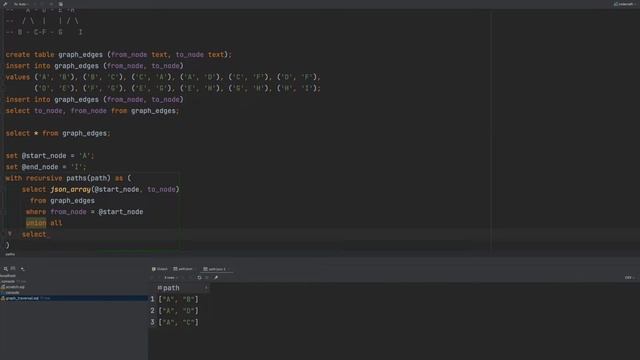Viewport: 640px width, 360px height.
Task: Click the sort arrow on the path column
Action: [x=206, y=288]
